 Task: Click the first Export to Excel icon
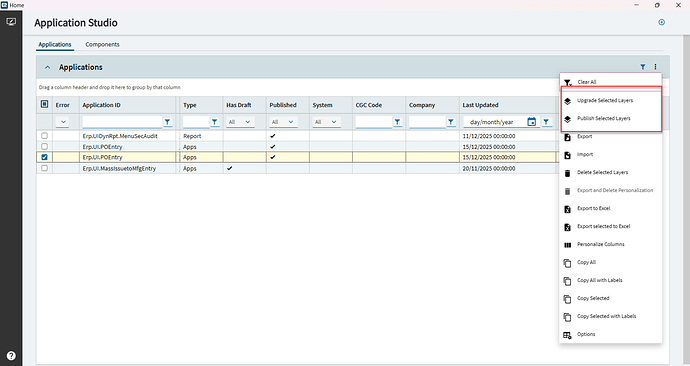click(568, 209)
